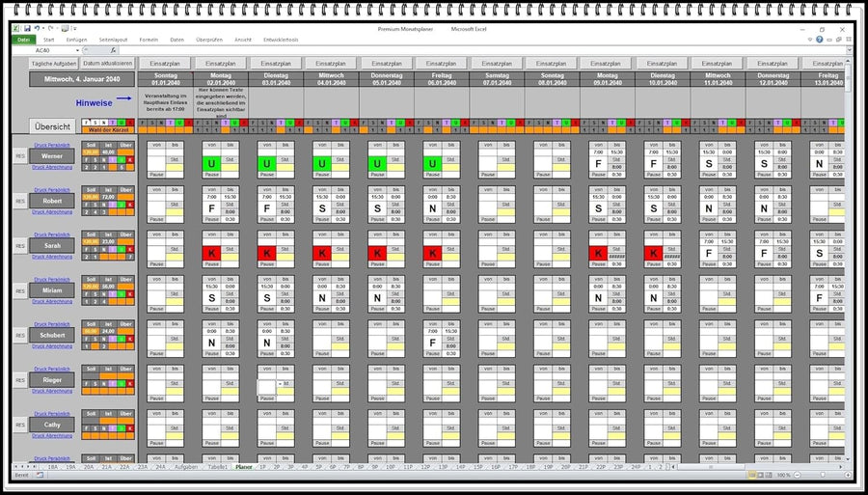
Task: Click the Save icon in quick access toolbar
Action: point(27,29)
